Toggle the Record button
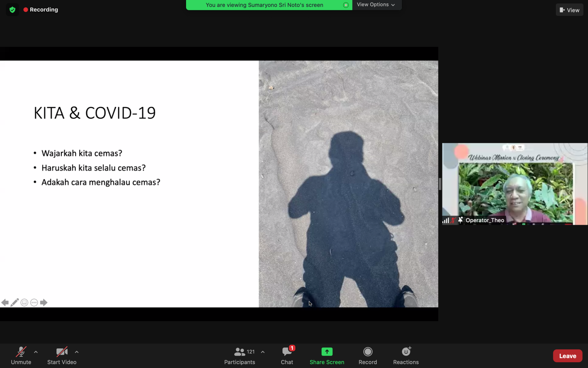Viewport: 588px width, 368px height. point(367,355)
